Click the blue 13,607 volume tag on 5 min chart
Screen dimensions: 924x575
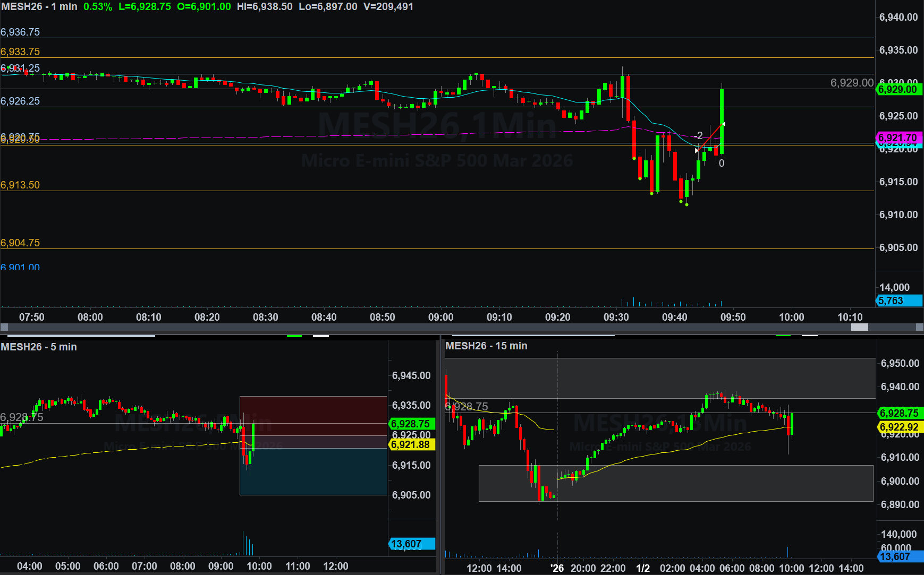[411, 544]
